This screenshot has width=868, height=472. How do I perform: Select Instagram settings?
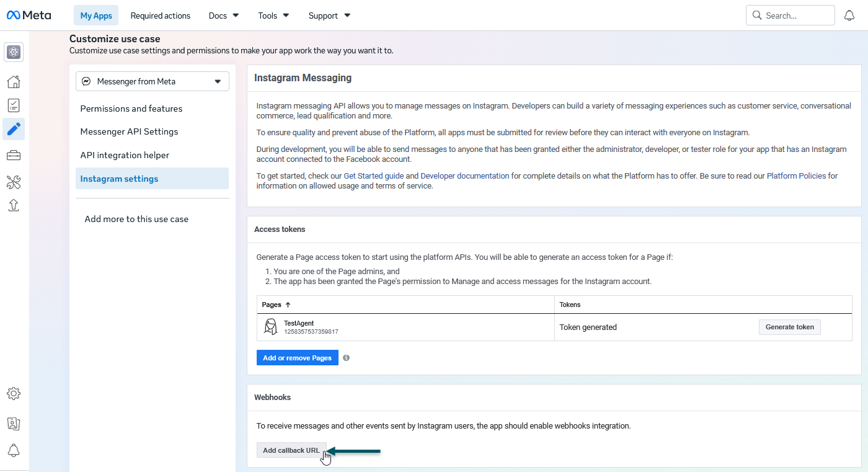point(152,179)
